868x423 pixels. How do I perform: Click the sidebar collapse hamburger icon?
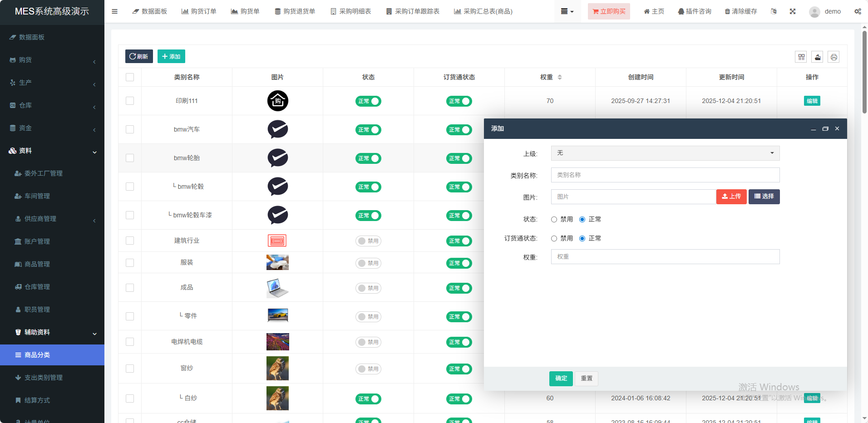coord(114,11)
